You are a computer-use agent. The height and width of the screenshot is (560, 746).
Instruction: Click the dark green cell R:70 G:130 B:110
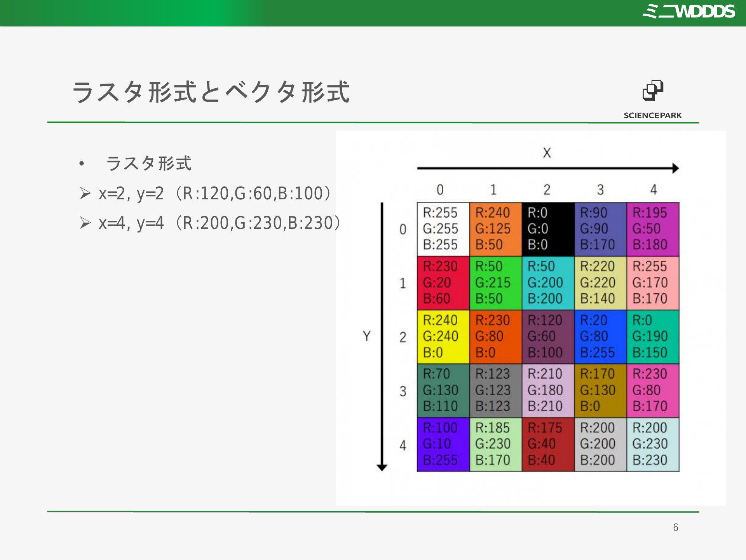point(443,391)
